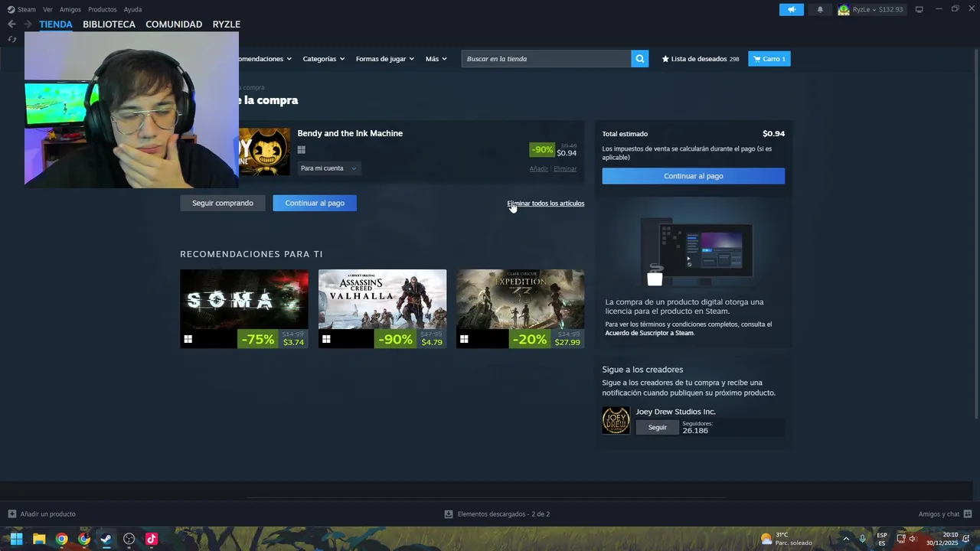This screenshot has height=551, width=980.
Task: Expand the RyzLe account dropdown
Action: click(x=874, y=9)
